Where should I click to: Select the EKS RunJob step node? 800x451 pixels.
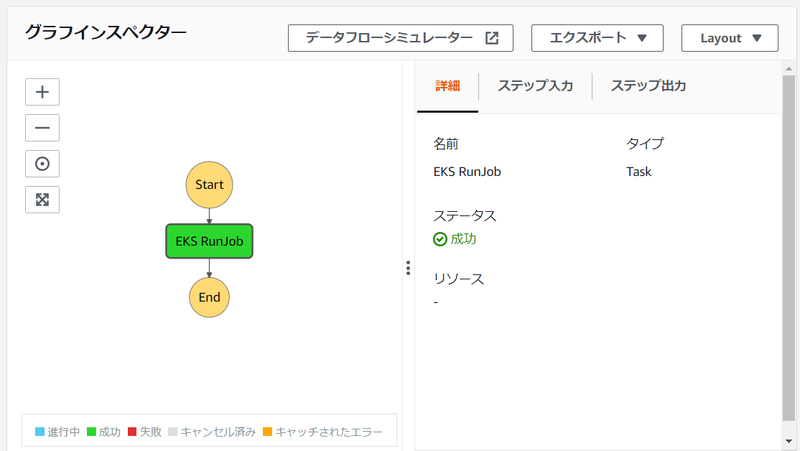pyautogui.click(x=209, y=241)
